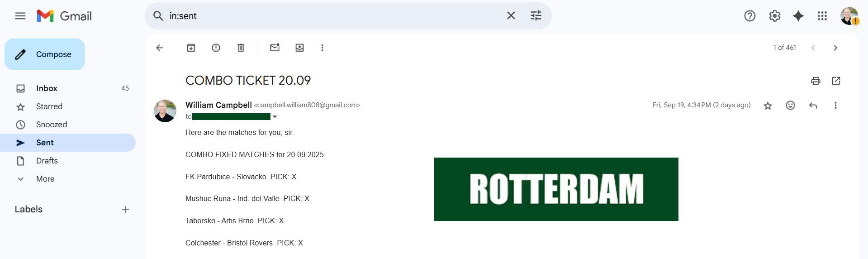This screenshot has height=259, width=868.
Task: Mark the email as unread
Action: [x=275, y=48]
